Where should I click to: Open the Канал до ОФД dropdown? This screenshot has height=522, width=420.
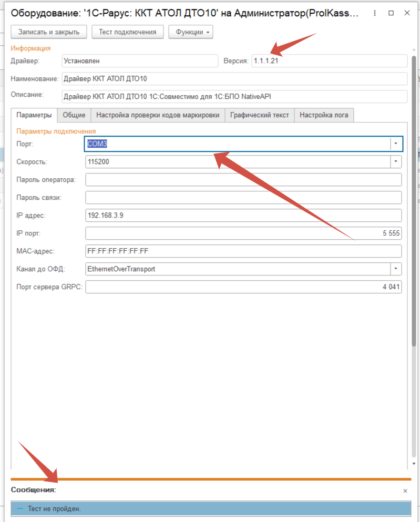coord(396,269)
